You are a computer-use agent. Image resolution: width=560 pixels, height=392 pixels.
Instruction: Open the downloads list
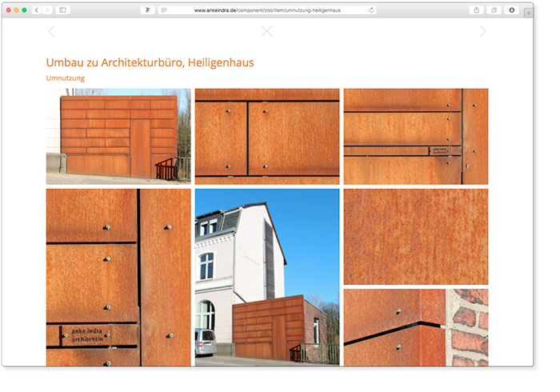[x=512, y=10]
